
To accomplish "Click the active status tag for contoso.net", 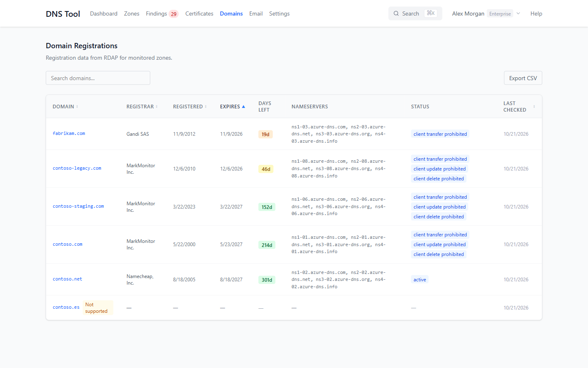I will pyautogui.click(x=420, y=280).
